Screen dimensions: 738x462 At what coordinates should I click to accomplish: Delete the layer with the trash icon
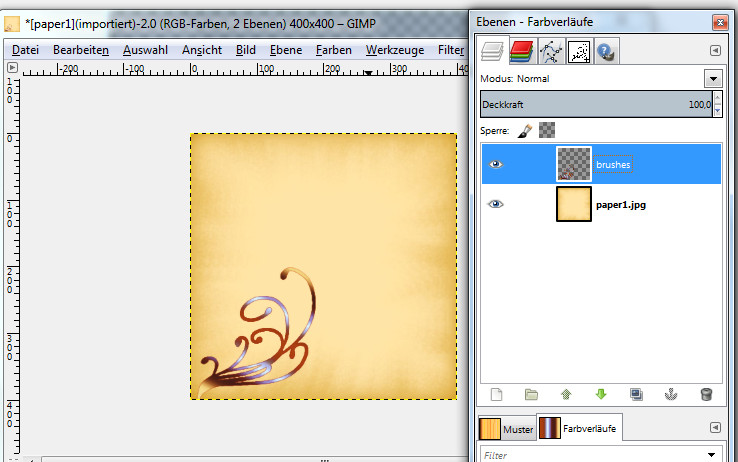(706, 394)
